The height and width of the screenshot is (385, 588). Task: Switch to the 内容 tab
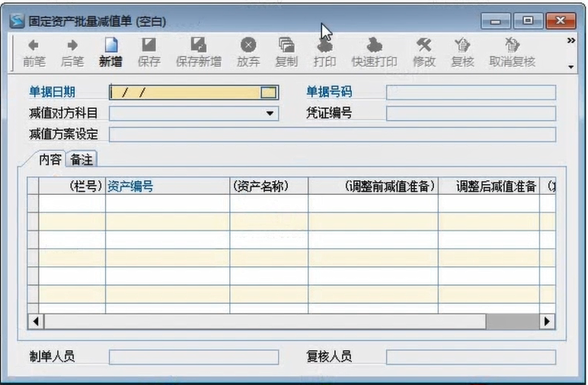click(50, 160)
